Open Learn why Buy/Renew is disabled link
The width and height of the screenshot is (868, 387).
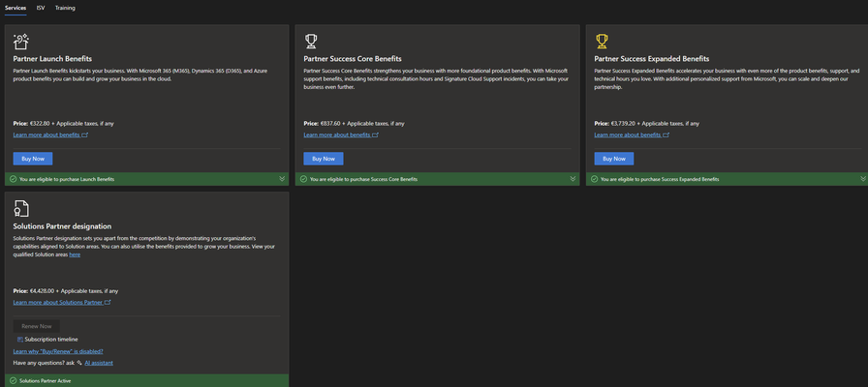(x=58, y=351)
